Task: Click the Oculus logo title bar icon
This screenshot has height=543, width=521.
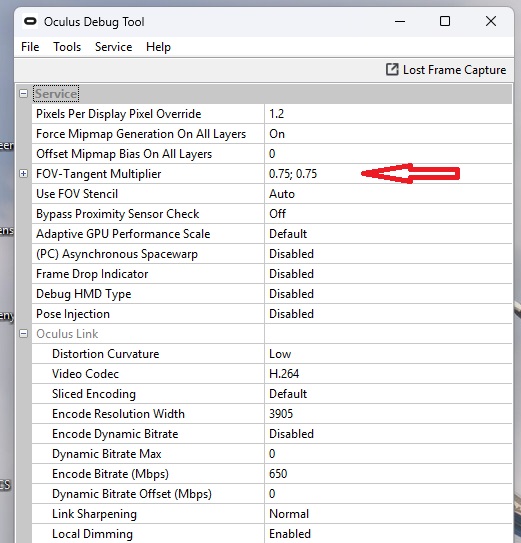Action: click(30, 21)
